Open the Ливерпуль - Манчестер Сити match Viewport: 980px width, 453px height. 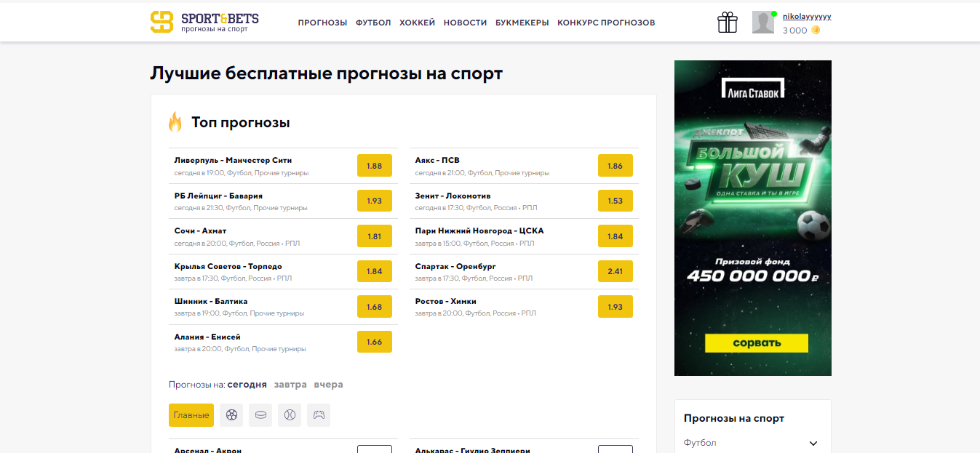pos(233,160)
